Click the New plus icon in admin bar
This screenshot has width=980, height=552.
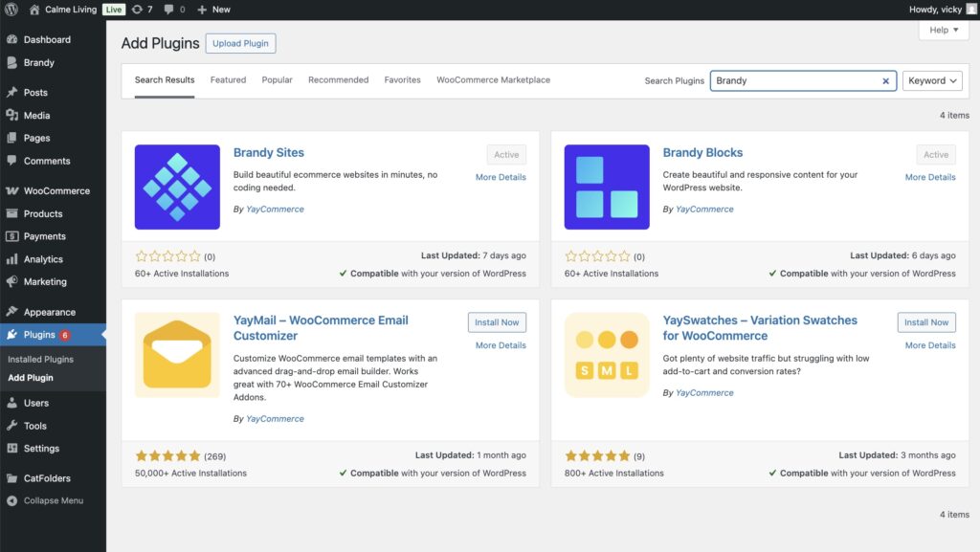pos(202,10)
